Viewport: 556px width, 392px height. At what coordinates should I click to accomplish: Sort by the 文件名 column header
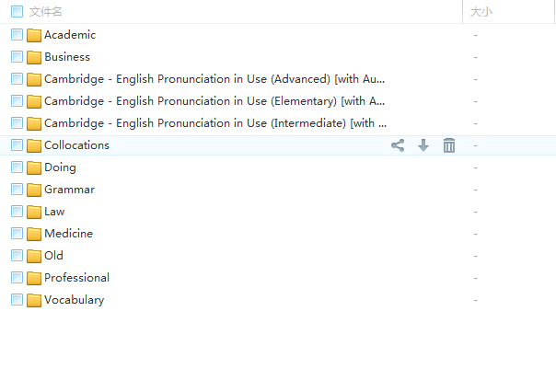(45, 12)
